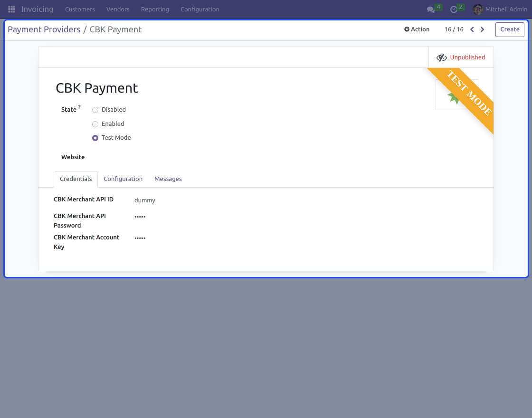
Task: Open the Action gear menu
Action: click(417, 29)
